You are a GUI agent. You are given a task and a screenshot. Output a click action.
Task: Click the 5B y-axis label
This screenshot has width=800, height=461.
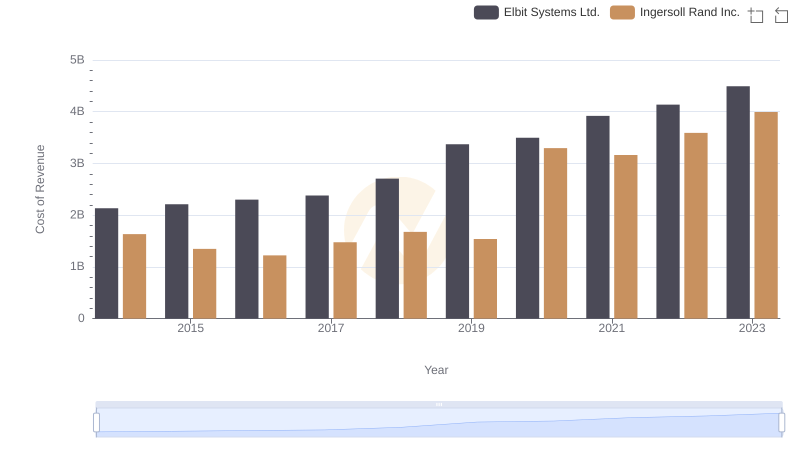click(77, 60)
